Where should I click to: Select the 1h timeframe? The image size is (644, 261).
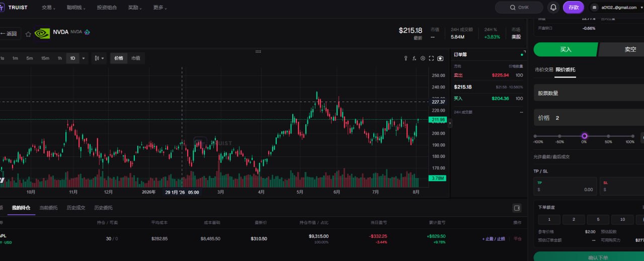click(x=59, y=58)
